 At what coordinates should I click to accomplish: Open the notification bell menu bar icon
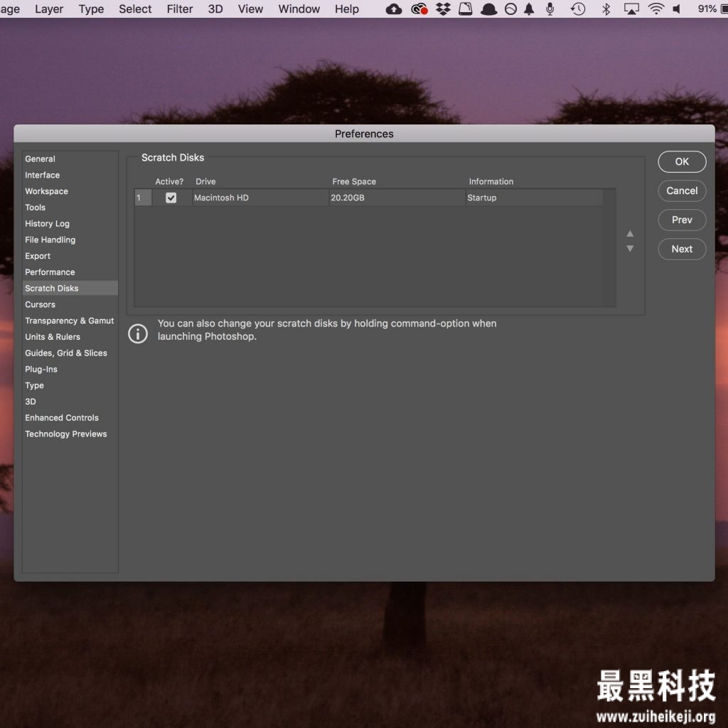coord(529,9)
